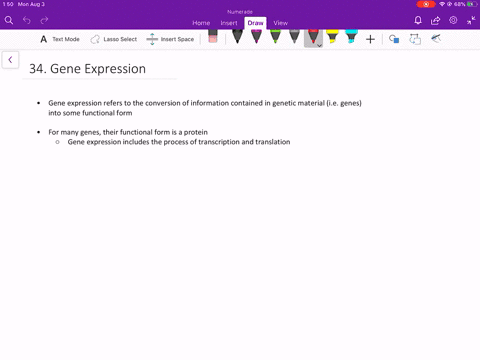The height and width of the screenshot is (360, 480).
Task: Tap the Numerade notebook title
Action: (x=240, y=12)
